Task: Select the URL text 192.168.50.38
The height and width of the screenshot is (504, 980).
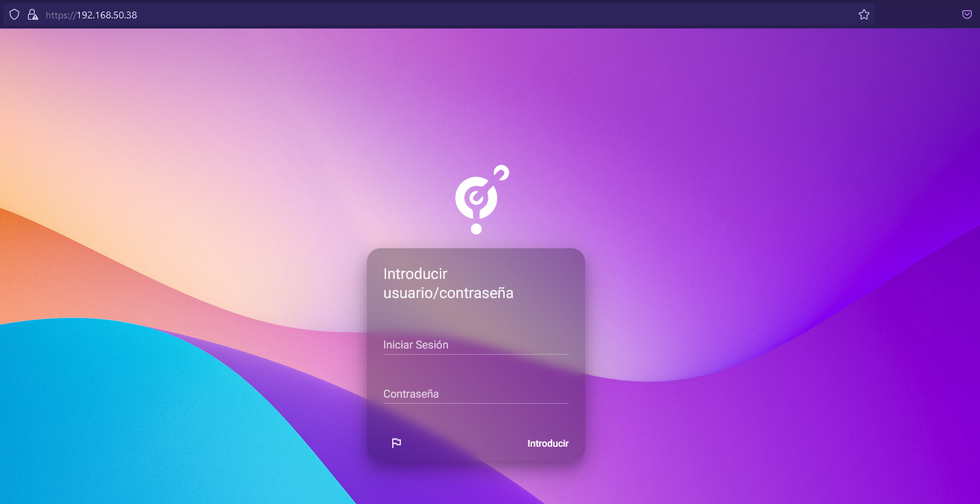Action: pyautogui.click(x=106, y=15)
